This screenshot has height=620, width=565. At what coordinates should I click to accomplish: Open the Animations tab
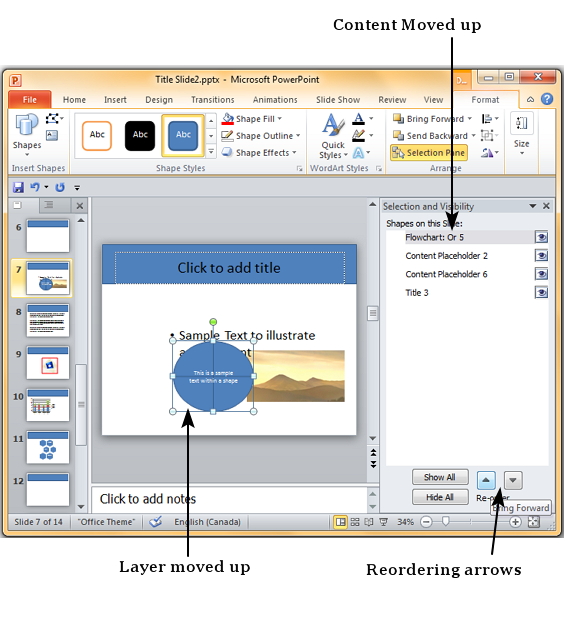[x=275, y=100]
